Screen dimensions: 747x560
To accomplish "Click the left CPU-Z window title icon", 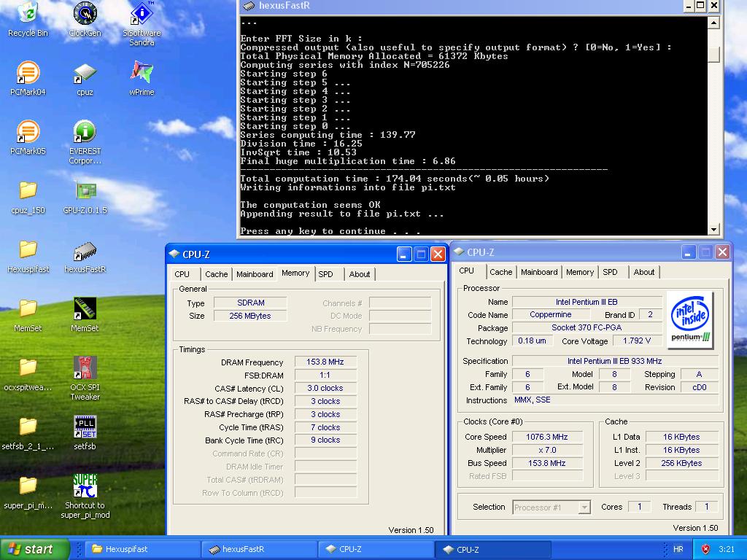I will 174,254.
